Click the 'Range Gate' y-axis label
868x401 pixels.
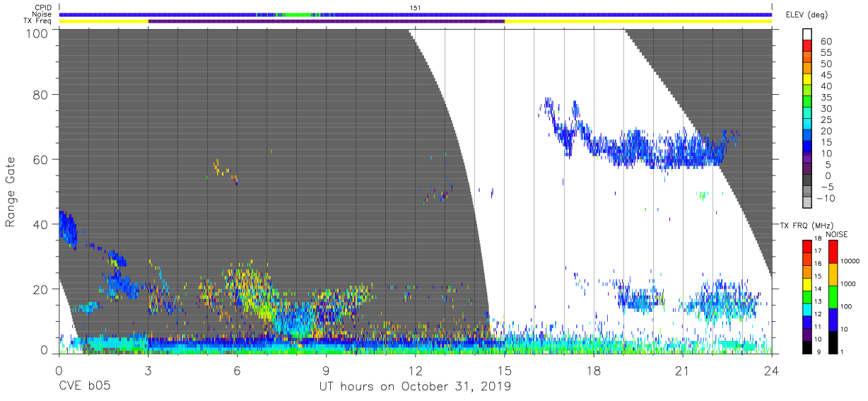[x=11, y=192]
